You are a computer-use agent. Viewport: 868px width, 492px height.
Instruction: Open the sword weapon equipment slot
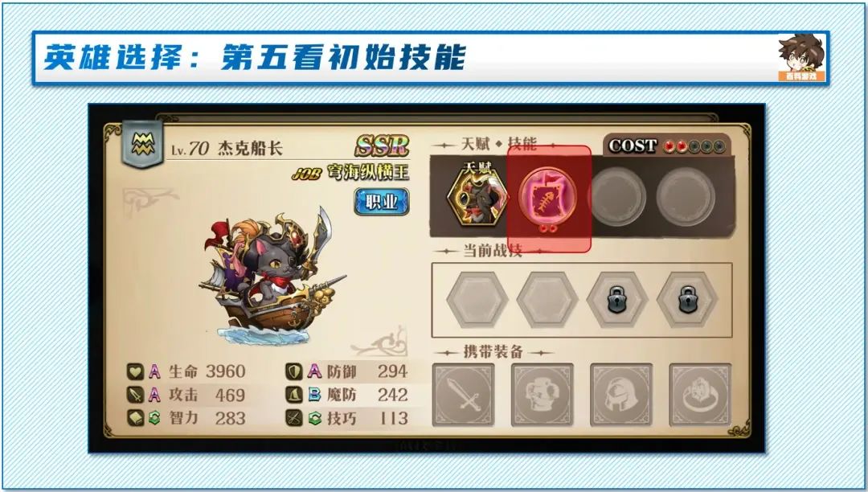coord(463,395)
